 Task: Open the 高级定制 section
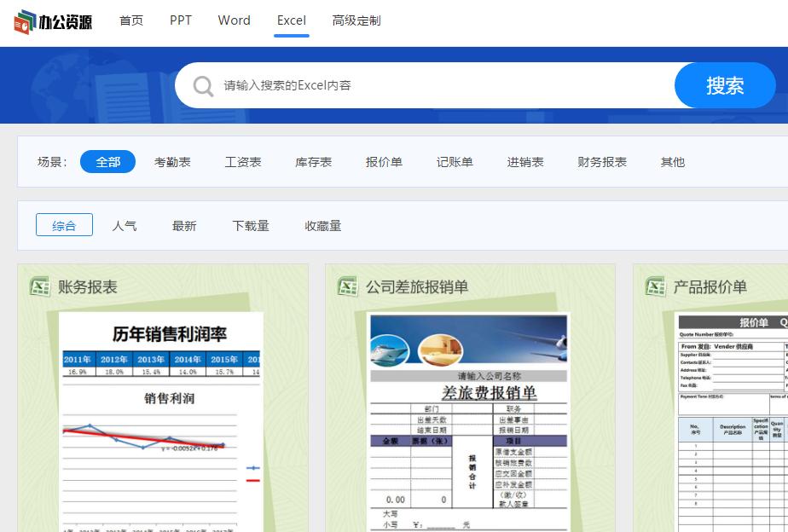(356, 20)
